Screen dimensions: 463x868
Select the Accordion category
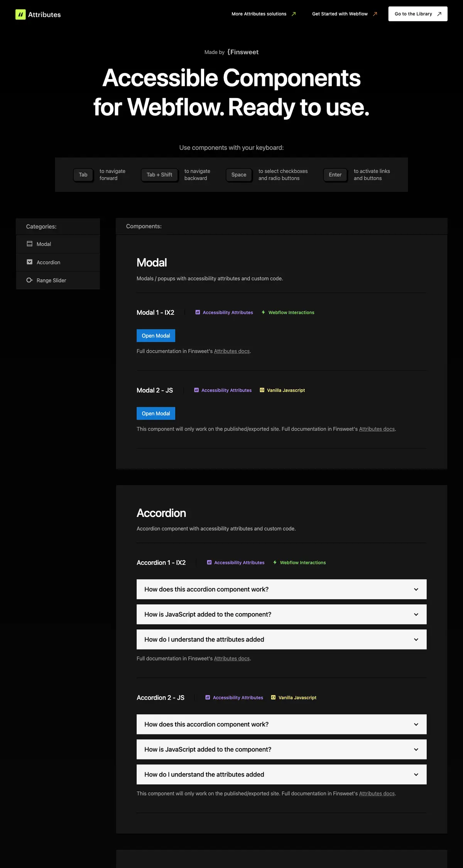coord(58,262)
